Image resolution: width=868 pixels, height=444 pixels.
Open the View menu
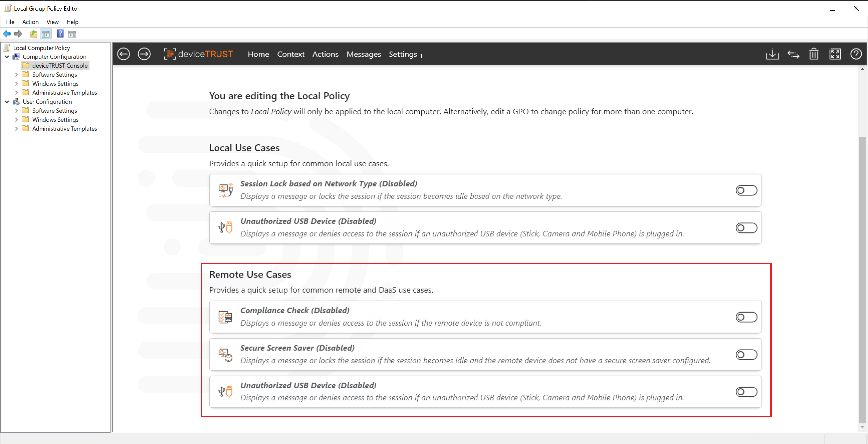pos(52,22)
